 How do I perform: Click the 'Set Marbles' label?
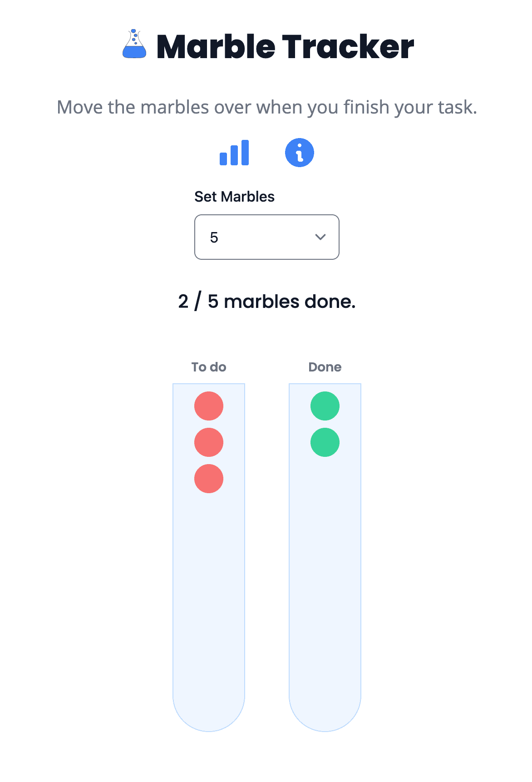tap(234, 197)
